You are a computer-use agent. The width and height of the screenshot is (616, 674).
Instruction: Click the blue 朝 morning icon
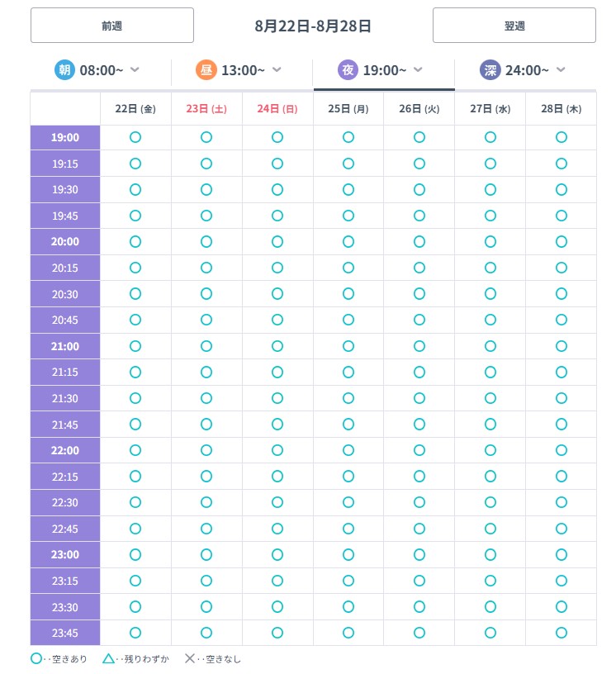[x=64, y=70]
